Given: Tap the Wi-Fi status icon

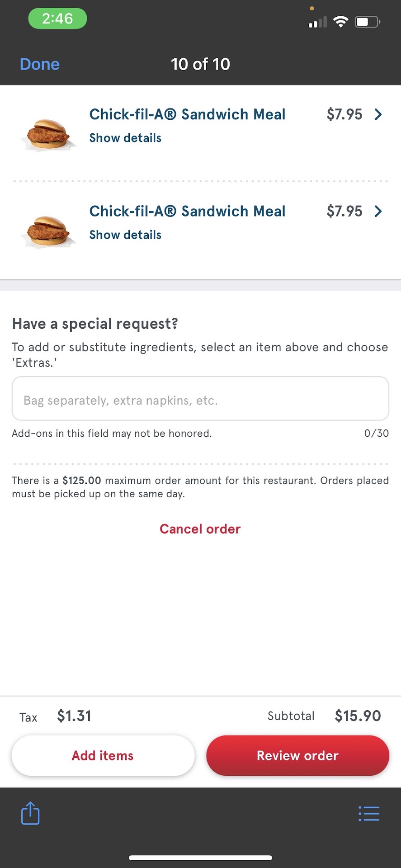Looking at the screenshot, I should point(340,21).
